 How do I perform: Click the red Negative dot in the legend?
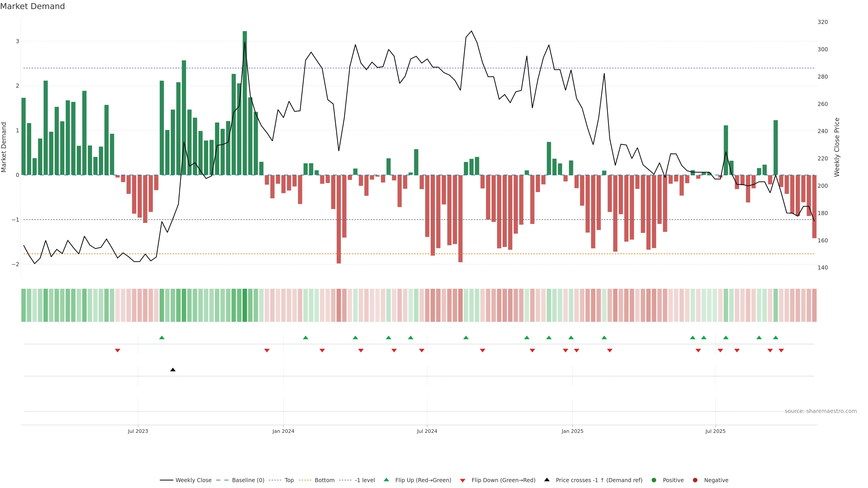(695, 480)
